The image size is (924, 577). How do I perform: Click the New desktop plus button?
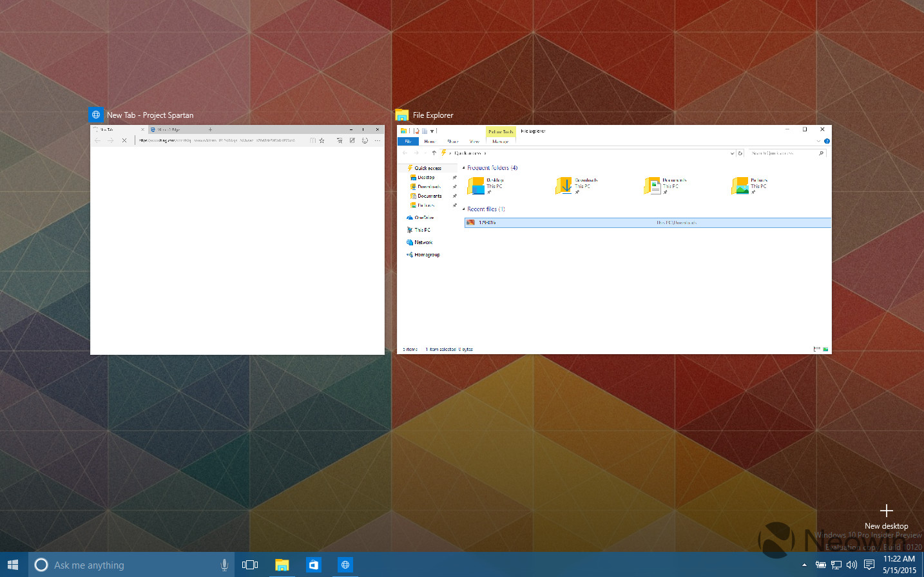886,511
